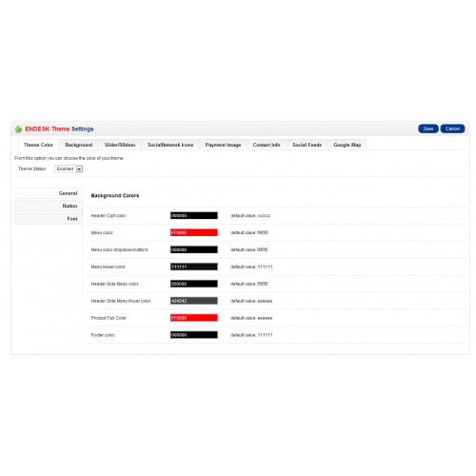Open the Payment Image tab
The image size is (476, 476).
pyautogui.click(x=223, y=145)
